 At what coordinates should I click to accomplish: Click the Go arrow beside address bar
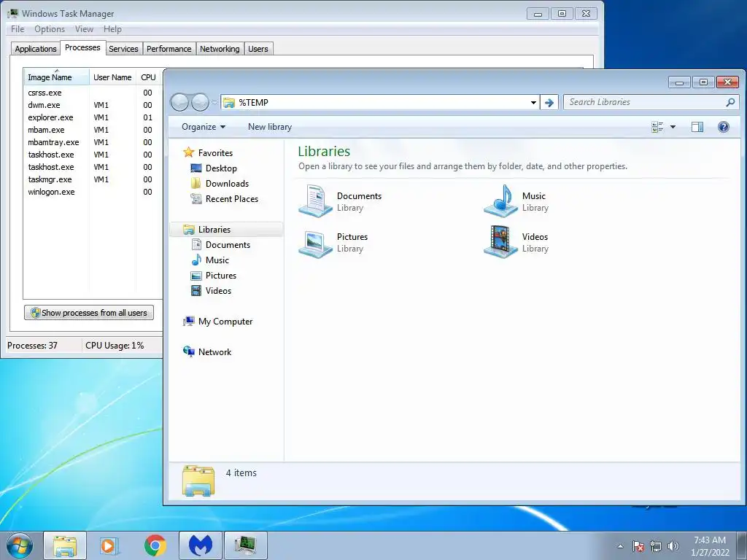(x=549, y=102)
